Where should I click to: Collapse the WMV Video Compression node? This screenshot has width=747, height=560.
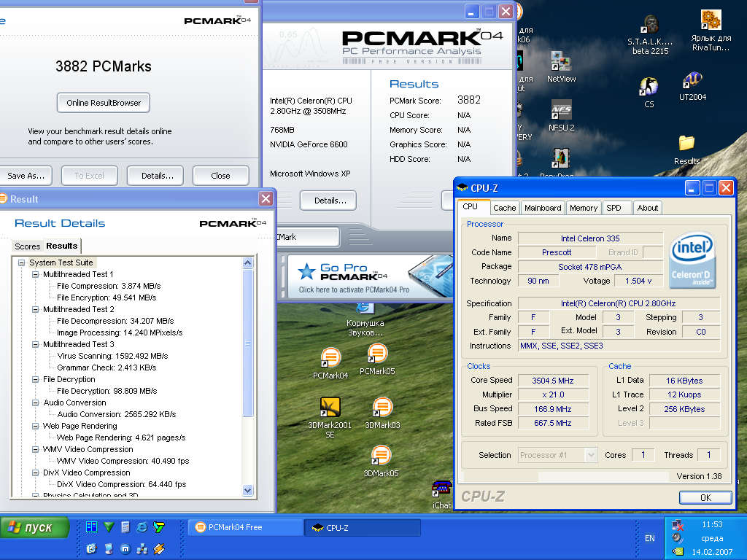coord(35,449)
